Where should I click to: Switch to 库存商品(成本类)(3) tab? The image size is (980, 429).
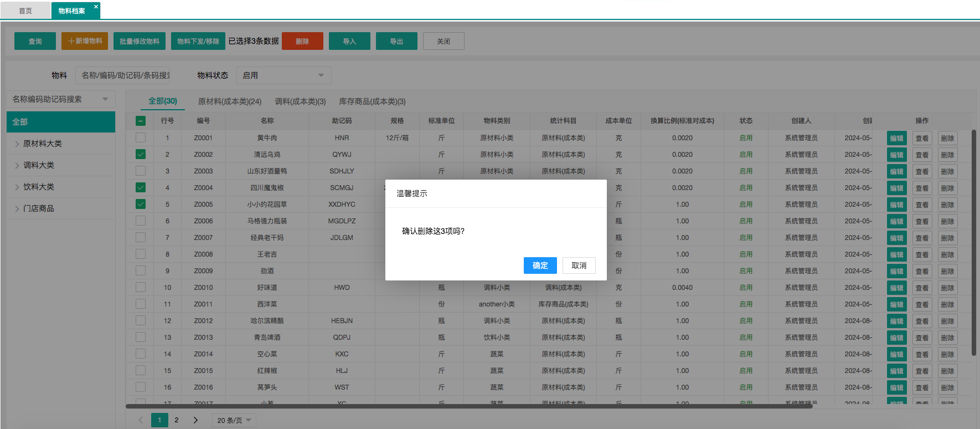(x=372, y=101)
